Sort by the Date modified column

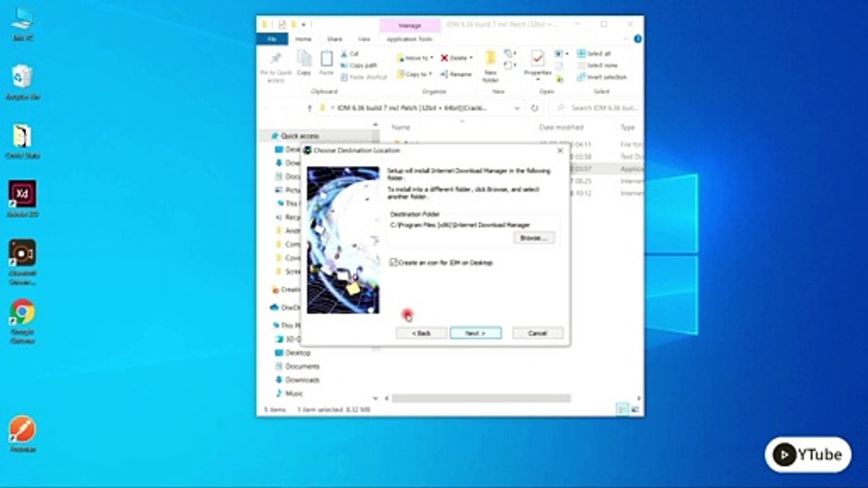(561, 127)
